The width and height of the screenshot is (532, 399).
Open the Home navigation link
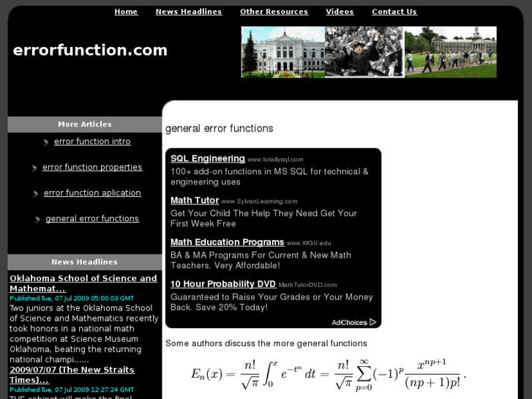tap(126, 12)
